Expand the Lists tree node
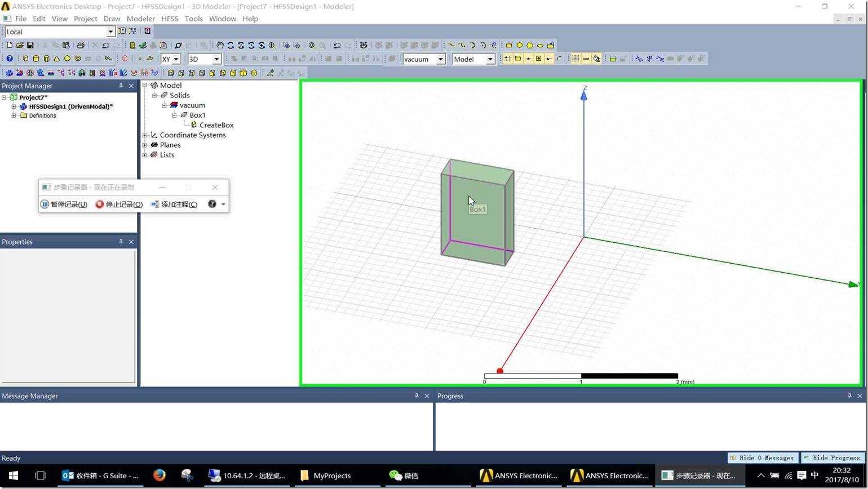868x489 pixels. point(145,155)
